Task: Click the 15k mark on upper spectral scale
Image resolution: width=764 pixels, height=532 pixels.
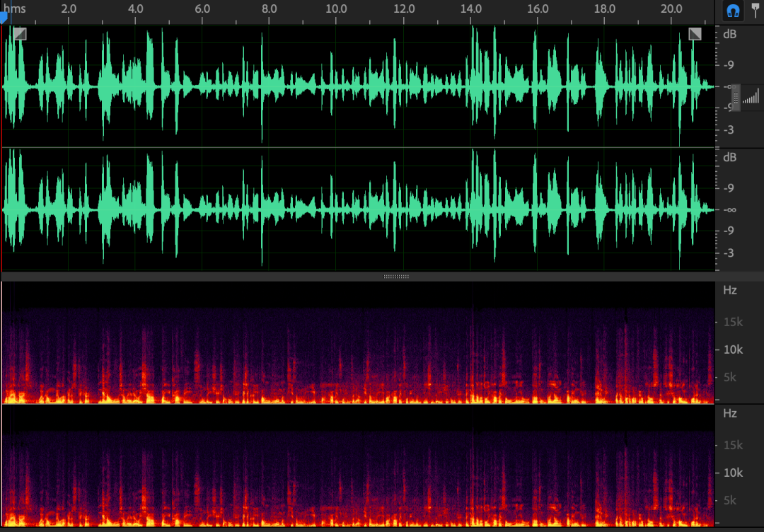Action: pyautogui.click(x=734, y=322)
